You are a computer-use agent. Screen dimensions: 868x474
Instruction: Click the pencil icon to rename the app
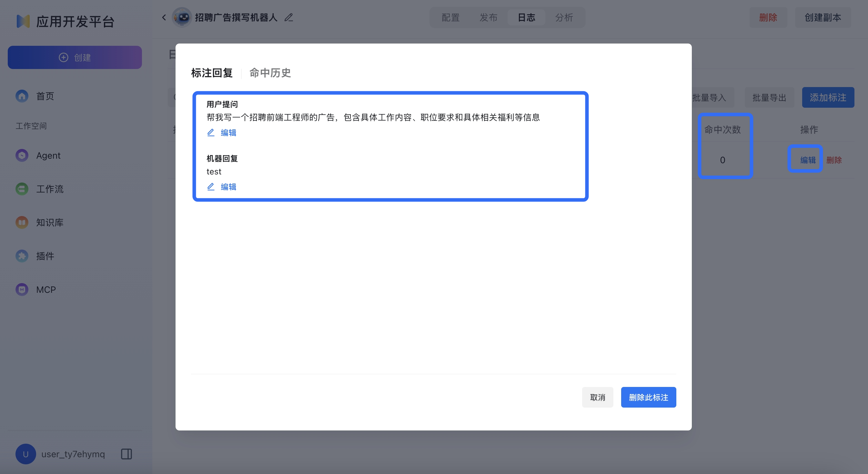pos(288,17)
